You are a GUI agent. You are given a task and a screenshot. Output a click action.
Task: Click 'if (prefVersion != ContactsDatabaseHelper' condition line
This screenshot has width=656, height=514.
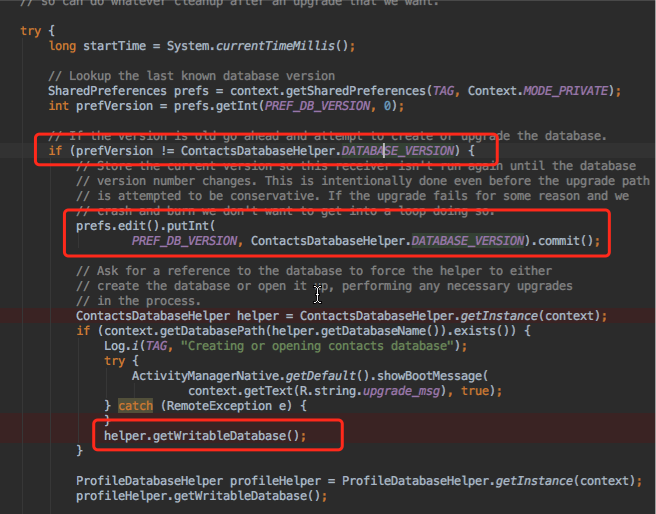pyautogui.click(x=261, y=151)
